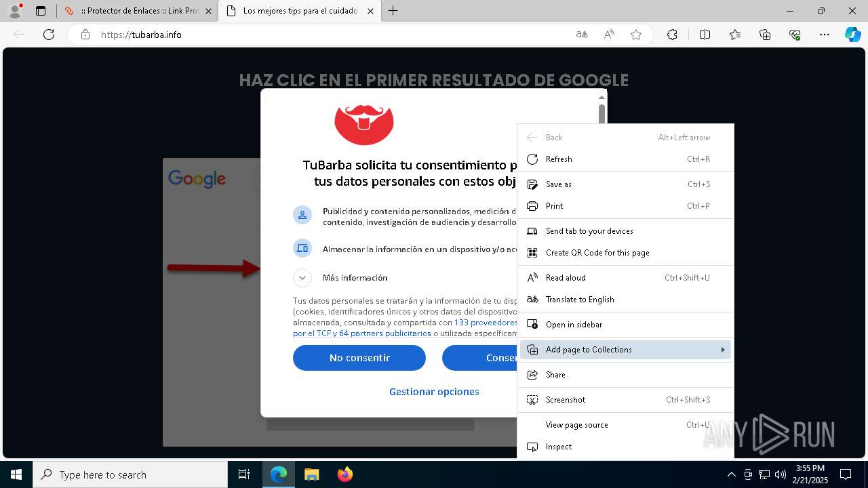Expand the Más información chevron
The image size is (868, 488).
pyautogui.click(x=302, y=278)
